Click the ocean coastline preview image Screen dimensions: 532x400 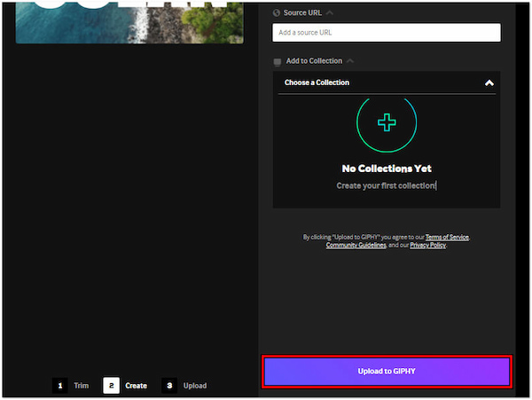pyautogui.click(x=129, y=22)
